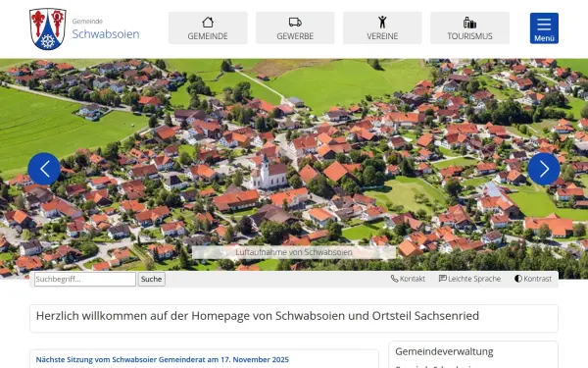This screenshot has width=588, height=368.
Task: Click the Luftaufnahme von Schwabsoien caption
Action: click(294, 252)
